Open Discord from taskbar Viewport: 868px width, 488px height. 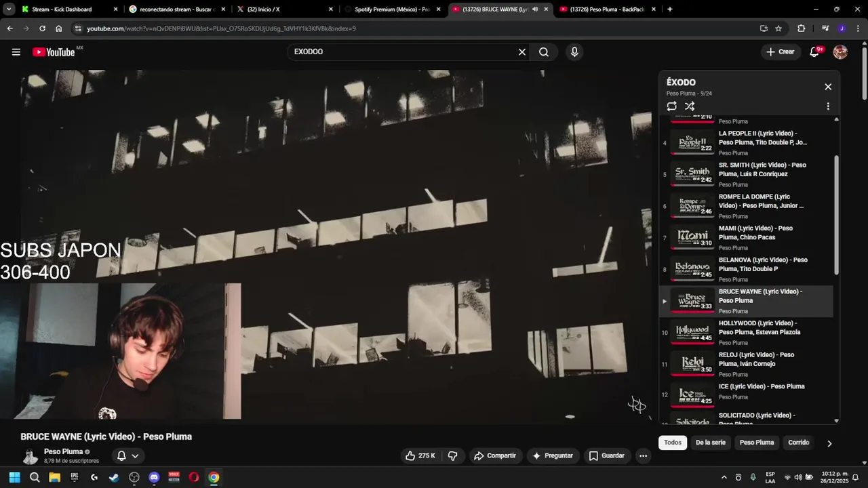pos(154,477)
